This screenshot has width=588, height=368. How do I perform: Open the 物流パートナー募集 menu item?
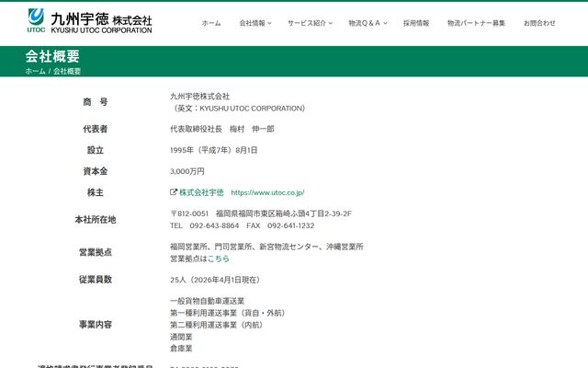[x=476, y=23]
